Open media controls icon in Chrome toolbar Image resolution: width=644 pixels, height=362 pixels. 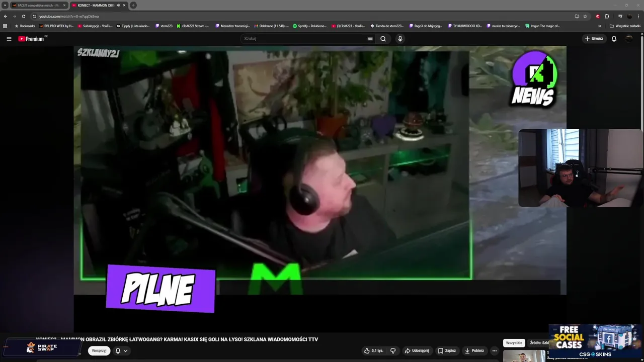point(620,16)
